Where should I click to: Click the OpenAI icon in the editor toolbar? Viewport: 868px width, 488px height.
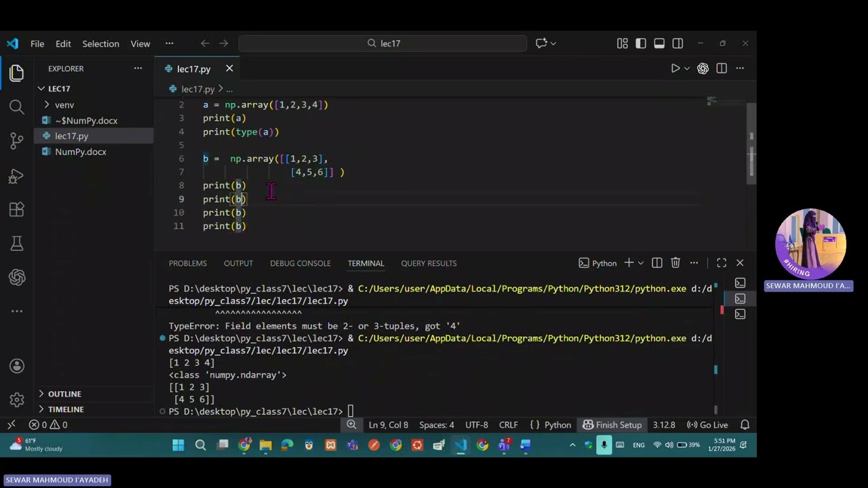[x=703, y=68]
